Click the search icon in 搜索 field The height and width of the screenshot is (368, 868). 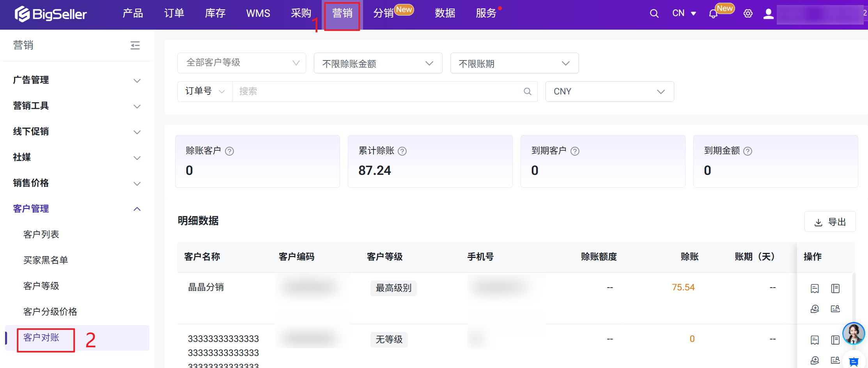pos(527,92)
